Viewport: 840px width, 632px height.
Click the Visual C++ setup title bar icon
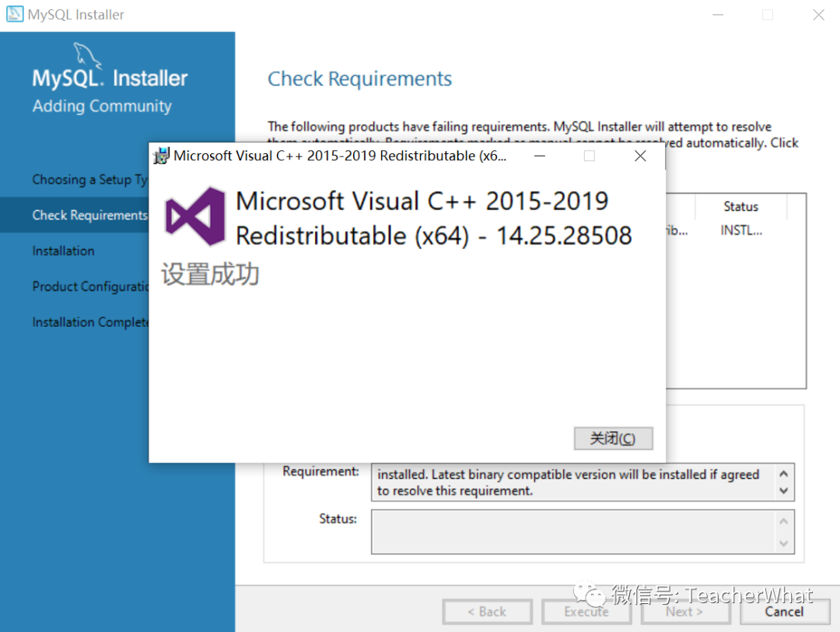click(x=161, y=156)
